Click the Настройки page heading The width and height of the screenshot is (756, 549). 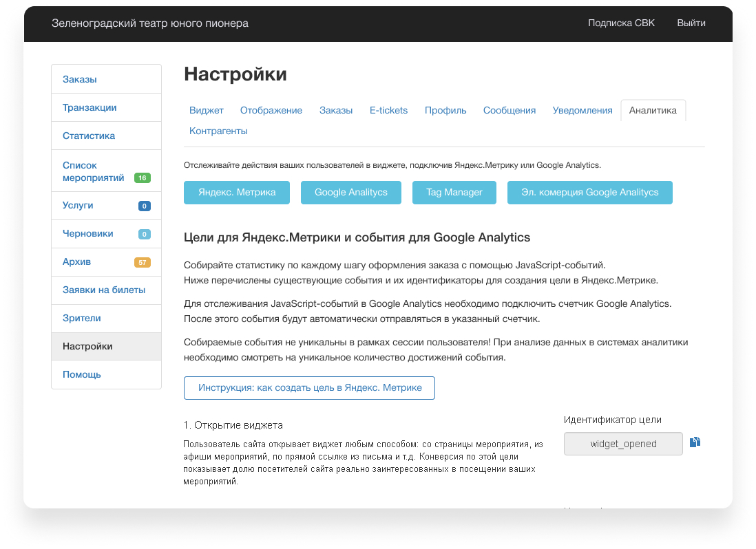(x=235, y=74)
